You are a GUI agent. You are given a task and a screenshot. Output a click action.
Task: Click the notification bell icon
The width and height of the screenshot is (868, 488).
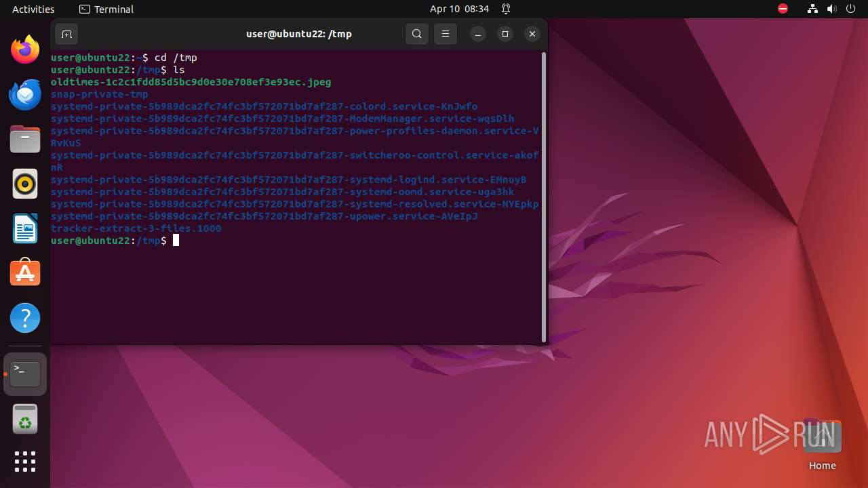tap(506, 9)
